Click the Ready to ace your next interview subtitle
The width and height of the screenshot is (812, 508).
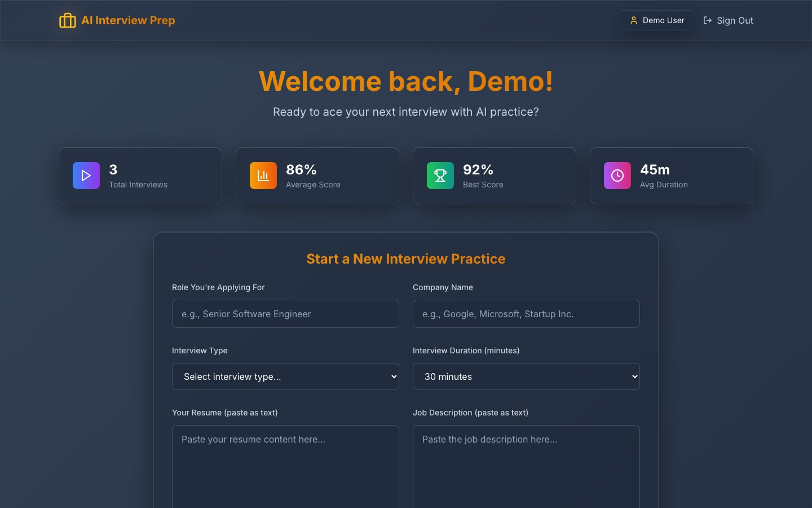point(406,112)
